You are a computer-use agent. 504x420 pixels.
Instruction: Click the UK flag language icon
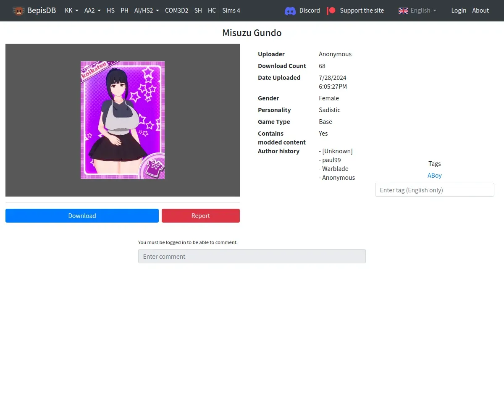[x=403, y=10]
